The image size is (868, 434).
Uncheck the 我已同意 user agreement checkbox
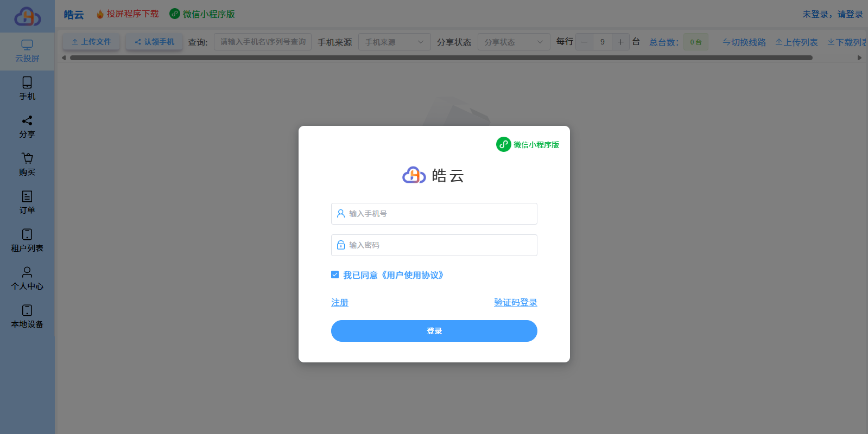coord(335,275)
